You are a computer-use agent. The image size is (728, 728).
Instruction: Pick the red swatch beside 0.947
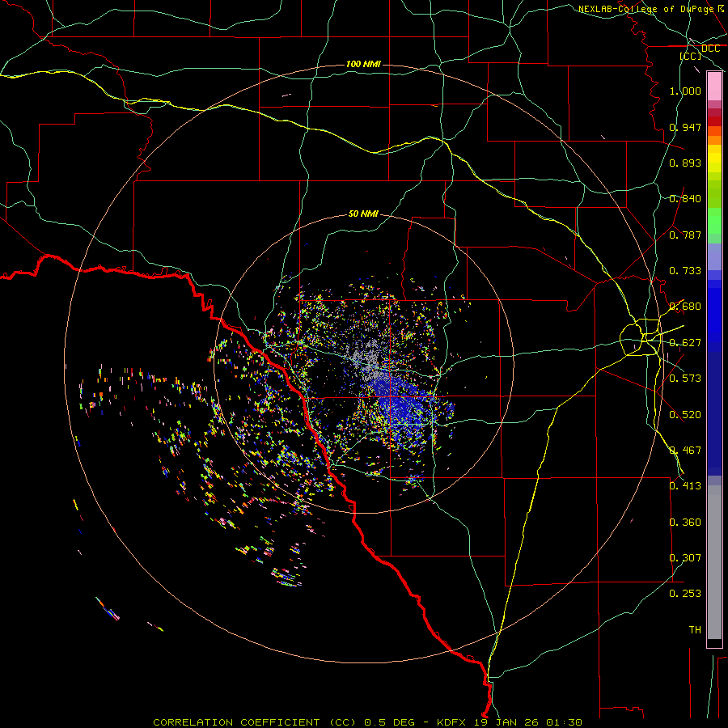click(714, 121)
